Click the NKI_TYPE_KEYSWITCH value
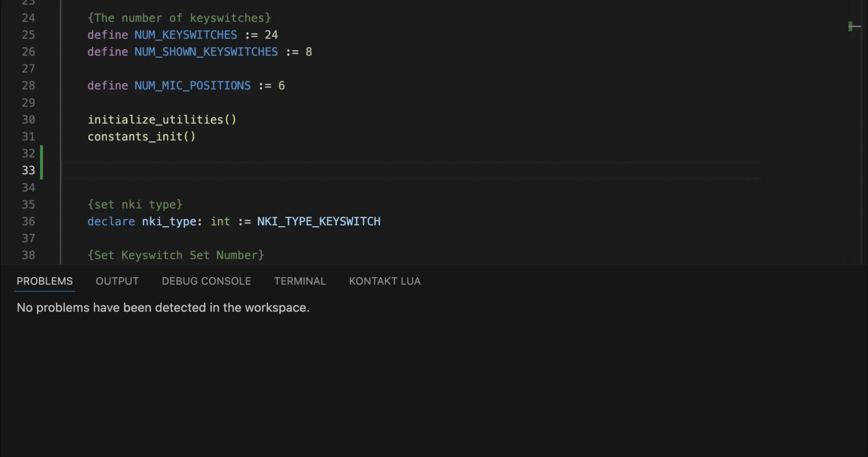Viewport: 868px width, 457px height. point(319,221)
